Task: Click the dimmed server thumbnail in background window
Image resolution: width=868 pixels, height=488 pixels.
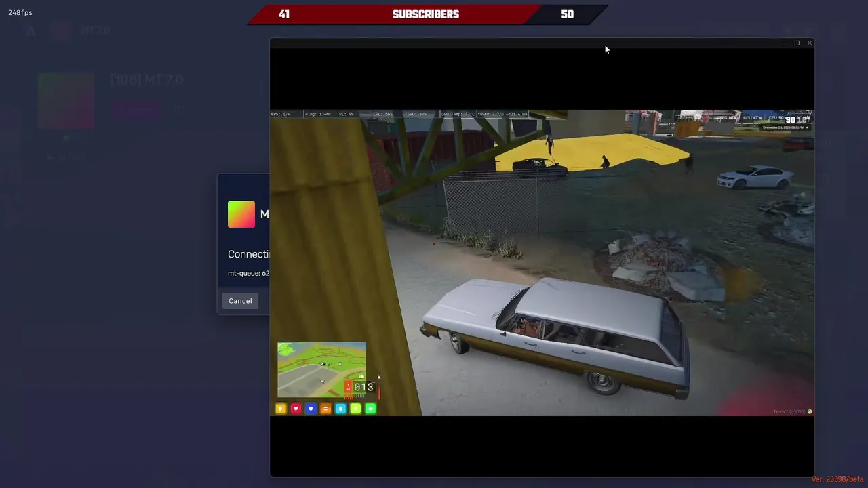Action: coord(66,100)
